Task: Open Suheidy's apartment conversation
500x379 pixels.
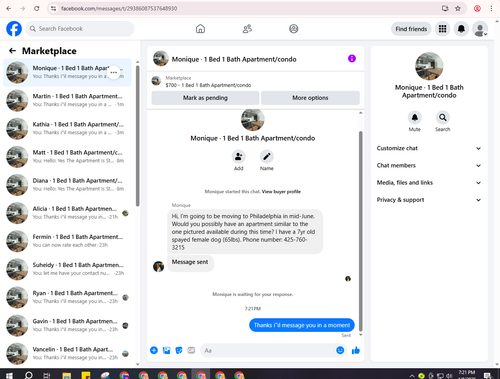Action: 67,269
